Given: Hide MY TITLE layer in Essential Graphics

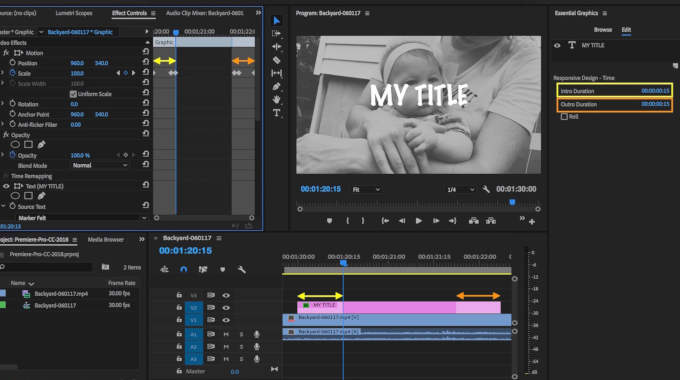Looking at the screenshot, I should pyautogui.click(x=557, y=45).
